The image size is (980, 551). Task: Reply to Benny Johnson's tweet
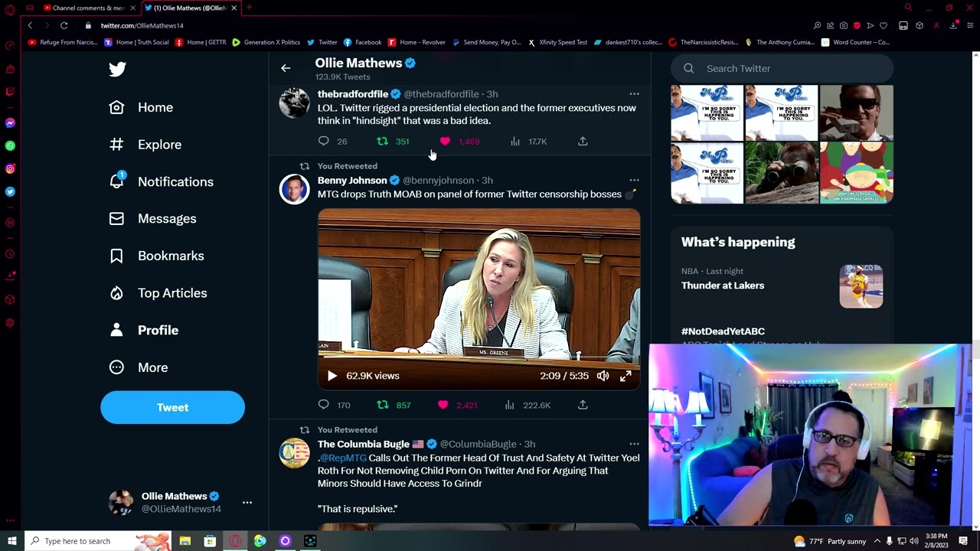[323, 405]
